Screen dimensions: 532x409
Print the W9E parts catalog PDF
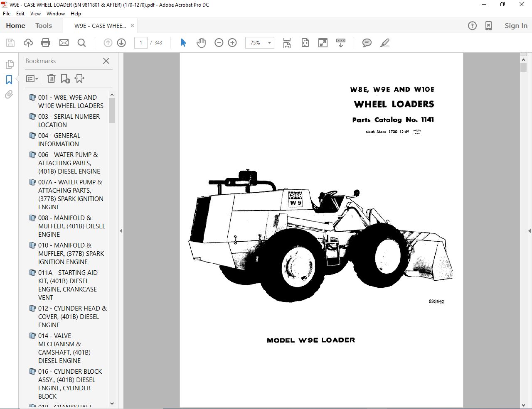point(46,42)
